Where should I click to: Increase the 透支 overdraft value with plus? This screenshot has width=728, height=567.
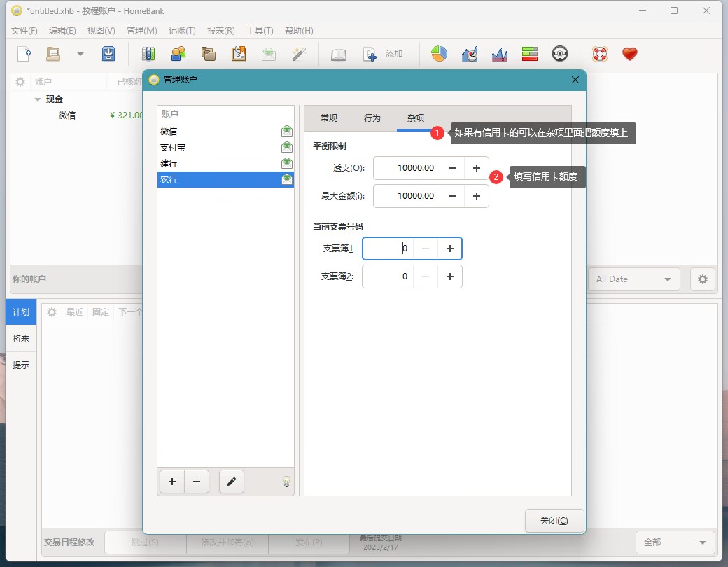pyautogui.click(x=477, y=168)
